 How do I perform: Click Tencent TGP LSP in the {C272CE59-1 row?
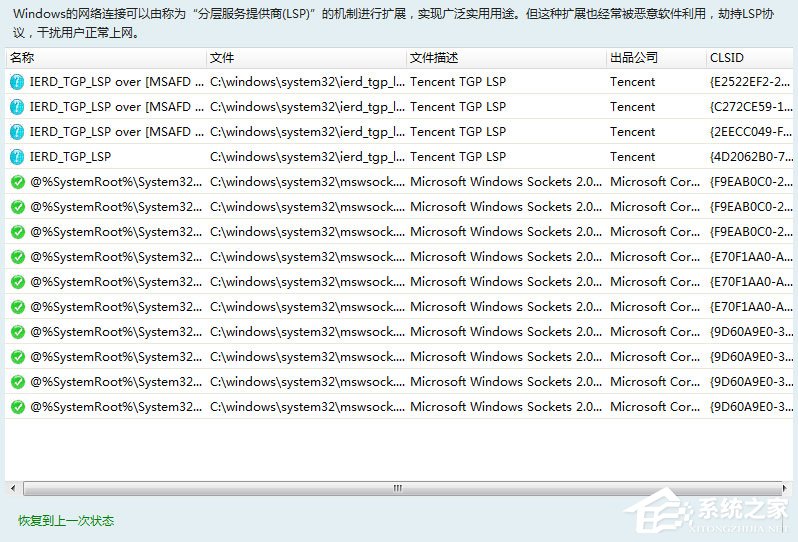pyautogui.click(x=458, y=107)
